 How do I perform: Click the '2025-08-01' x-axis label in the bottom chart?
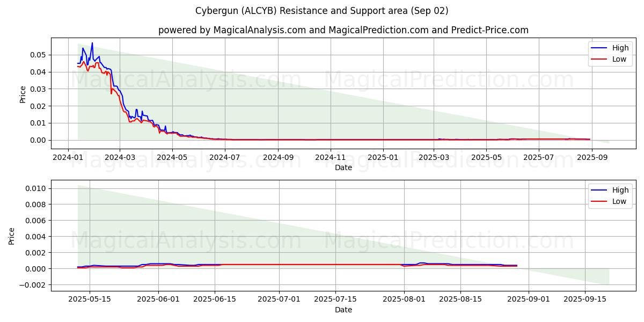click(x=404, y=299)
